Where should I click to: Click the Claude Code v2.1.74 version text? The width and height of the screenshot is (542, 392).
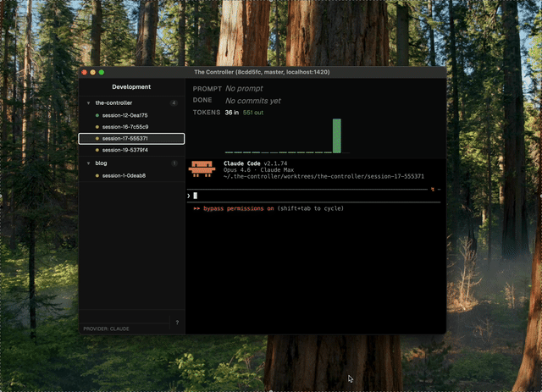point(256,163)
